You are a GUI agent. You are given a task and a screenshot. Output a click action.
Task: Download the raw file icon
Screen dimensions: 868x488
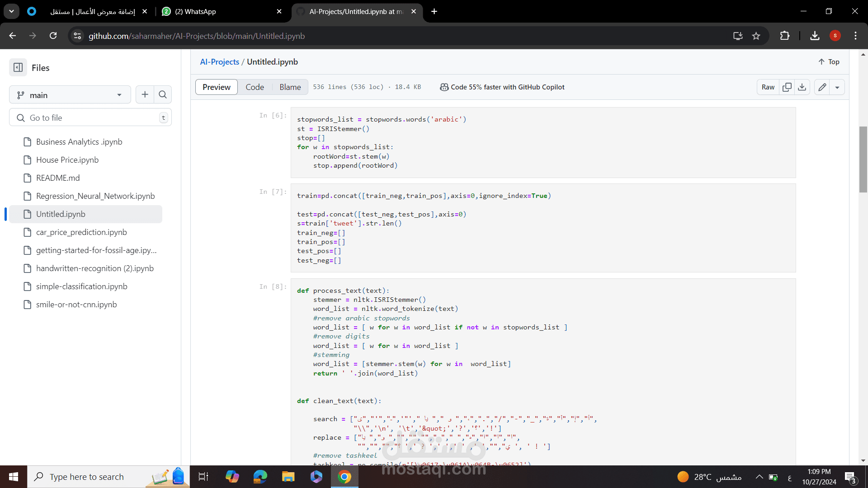click(802, 87)
